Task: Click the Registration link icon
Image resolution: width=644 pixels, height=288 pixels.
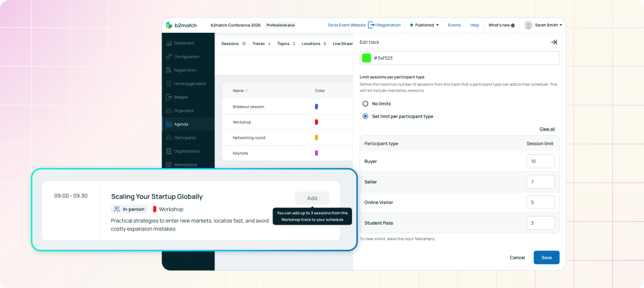Action: pyautogui.click(x=371, y=25)
